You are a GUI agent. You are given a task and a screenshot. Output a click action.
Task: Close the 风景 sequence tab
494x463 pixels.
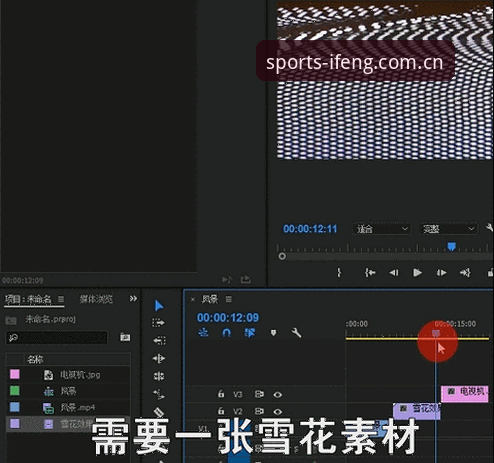pyautogui.click(x=193, y=299)
